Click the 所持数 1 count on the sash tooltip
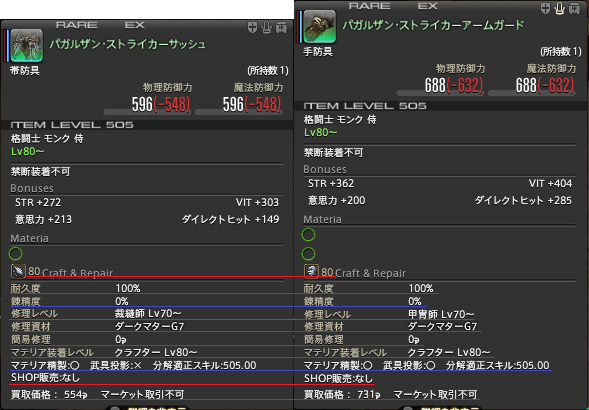 (x=268, y=70)
